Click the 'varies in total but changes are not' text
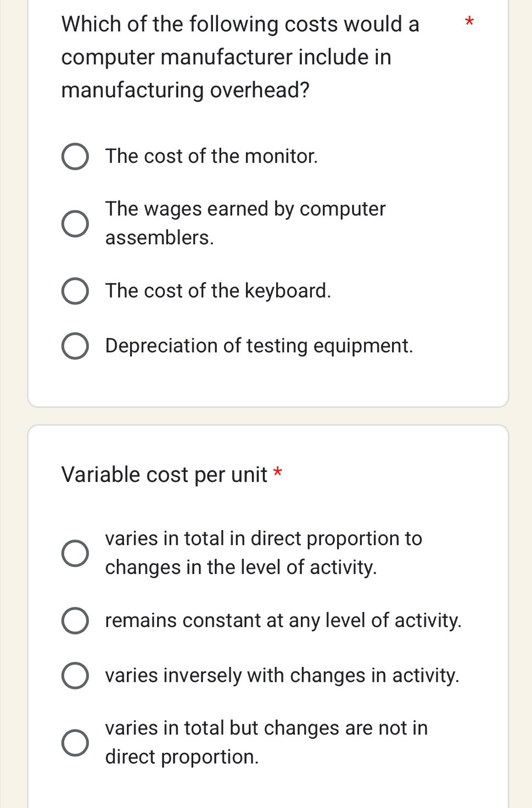 click(x=266, y=742)
